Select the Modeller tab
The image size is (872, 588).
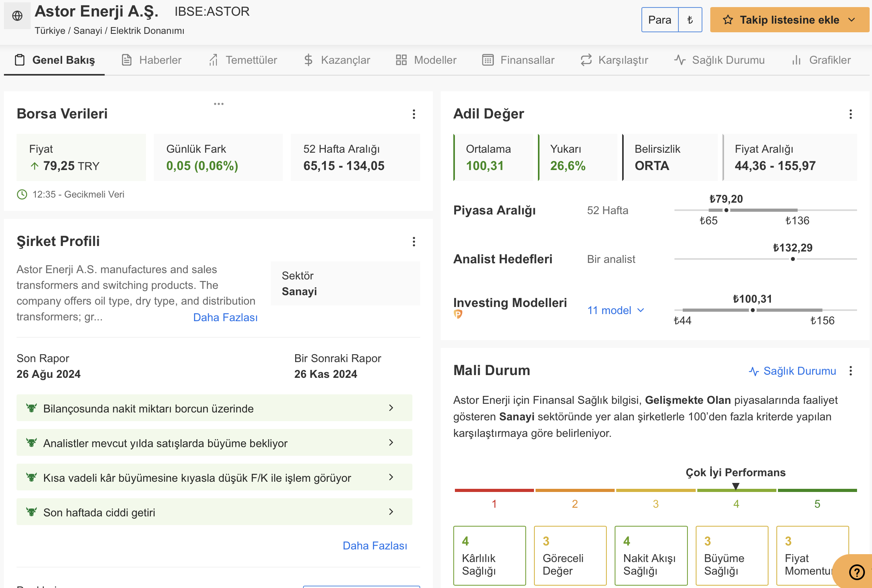426,60
